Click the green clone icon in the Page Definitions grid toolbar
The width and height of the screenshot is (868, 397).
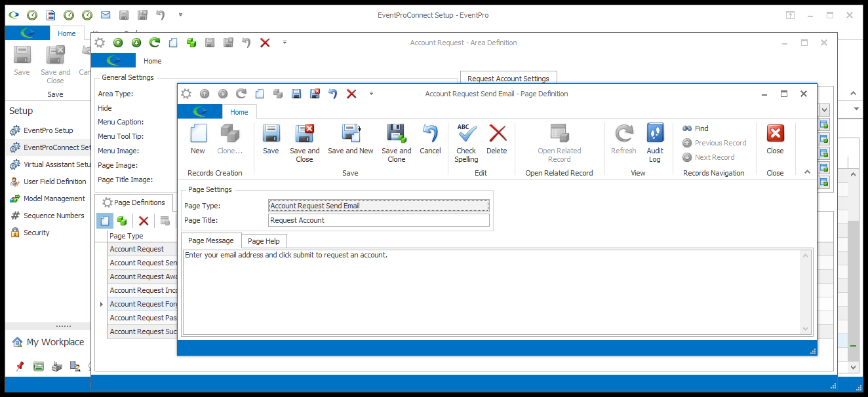[x=122, y=221]
